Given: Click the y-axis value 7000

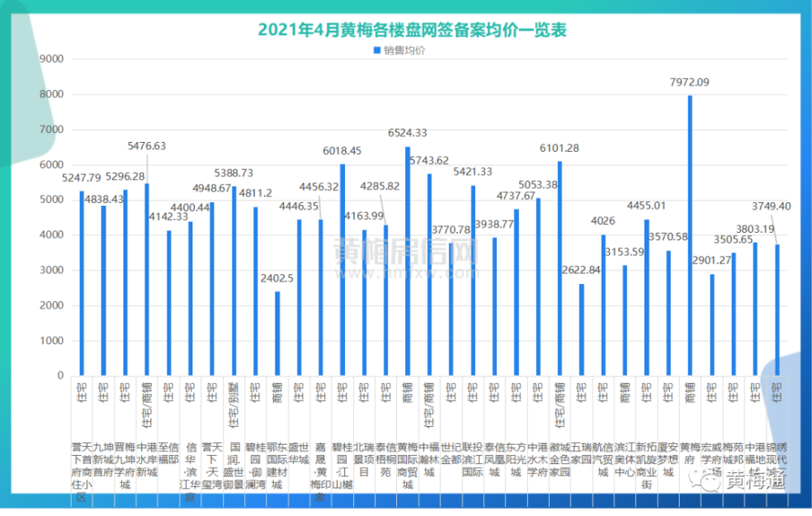Looking at the screenshot, I should (52, 129).
